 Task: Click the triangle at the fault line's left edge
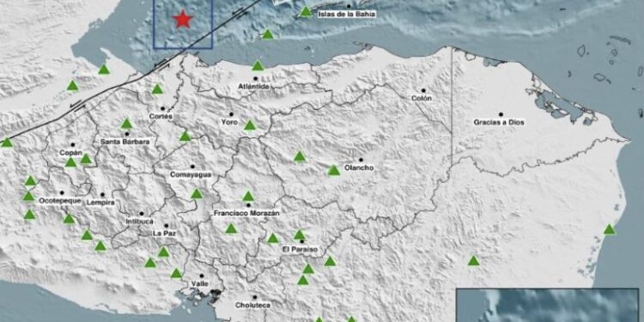click(7, 142)
